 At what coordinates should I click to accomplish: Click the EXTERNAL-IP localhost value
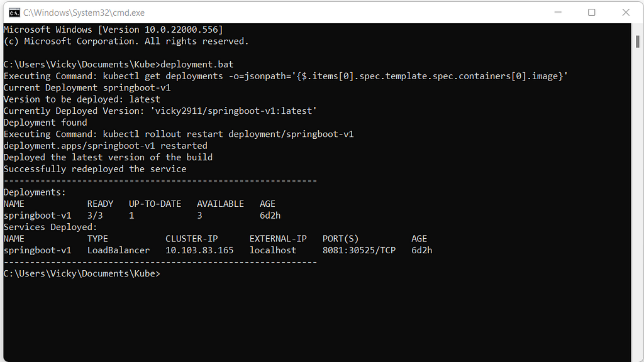coord(273,250)
